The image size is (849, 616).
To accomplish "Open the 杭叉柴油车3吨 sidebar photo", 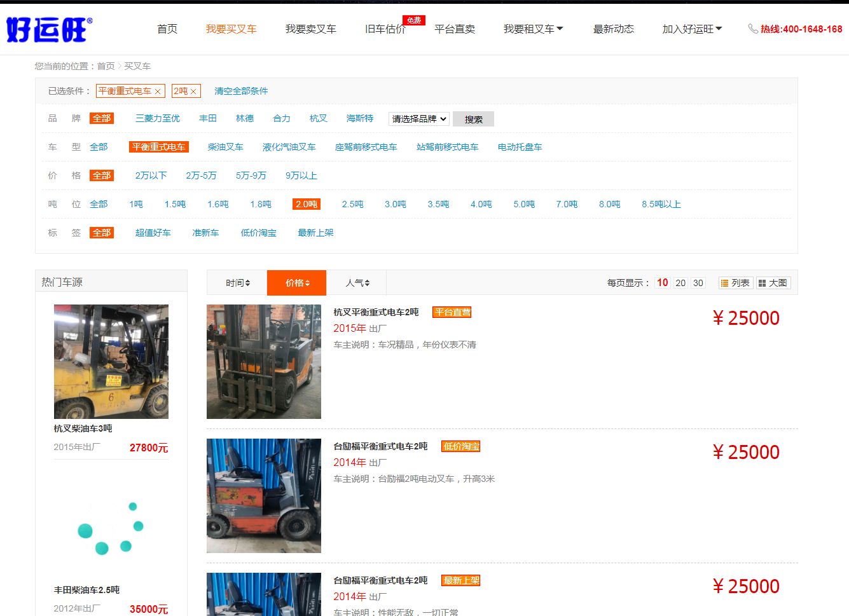I will point(111,362).
